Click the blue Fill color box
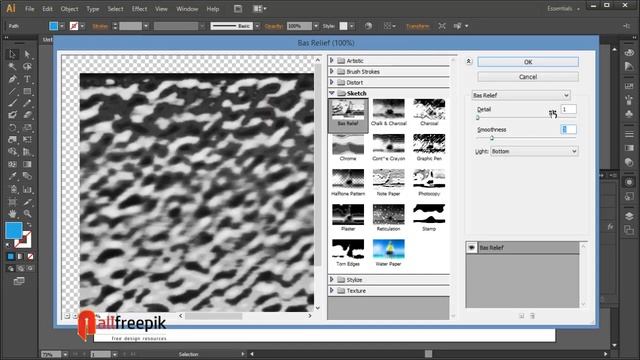This screenshot has width=640, height=360. (x=13, y=231)
